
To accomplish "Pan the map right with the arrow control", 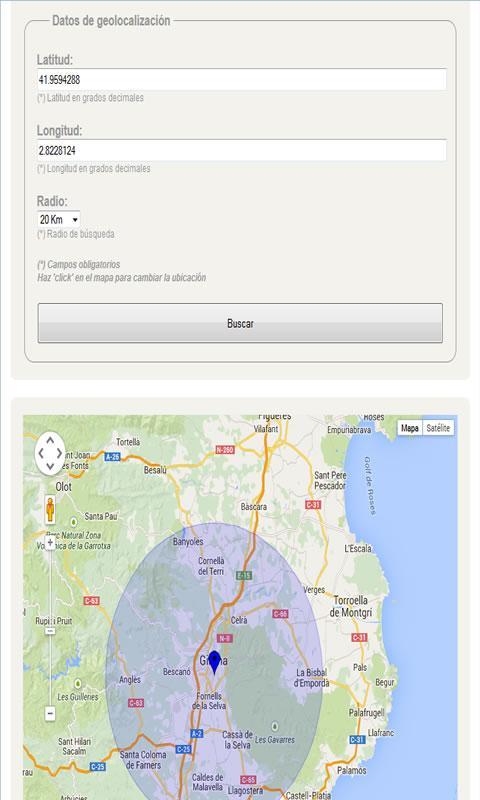I will coord(59,453).
